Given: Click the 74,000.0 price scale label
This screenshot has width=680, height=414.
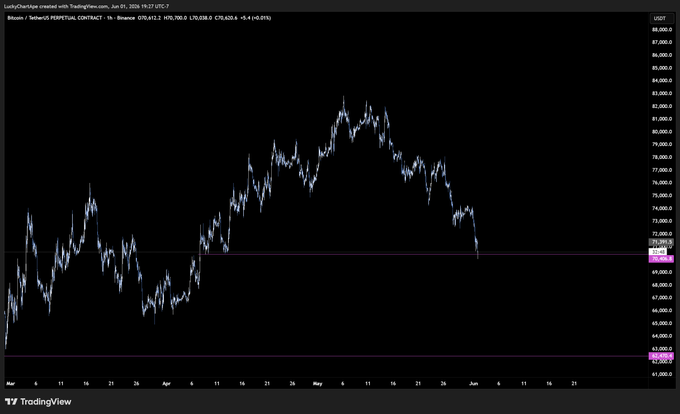Looking at the screenshot, I should 662,208.
